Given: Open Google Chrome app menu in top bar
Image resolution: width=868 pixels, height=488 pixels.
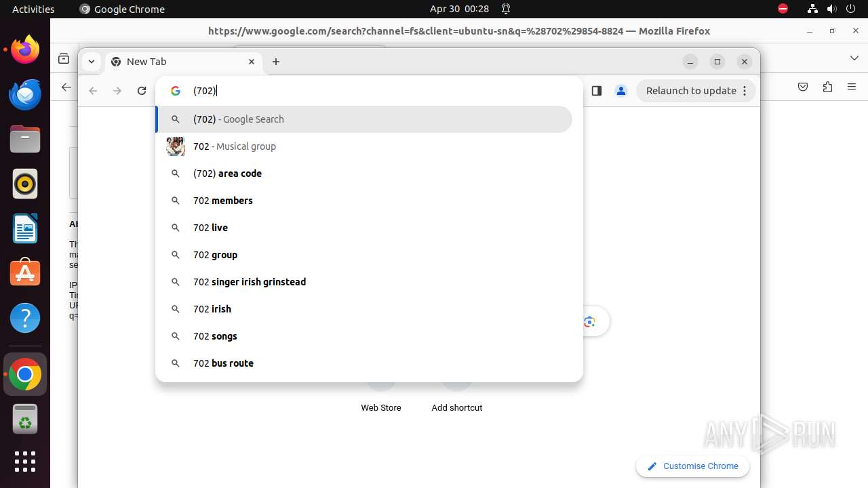Looking at the screenshot, I should 122,9.
